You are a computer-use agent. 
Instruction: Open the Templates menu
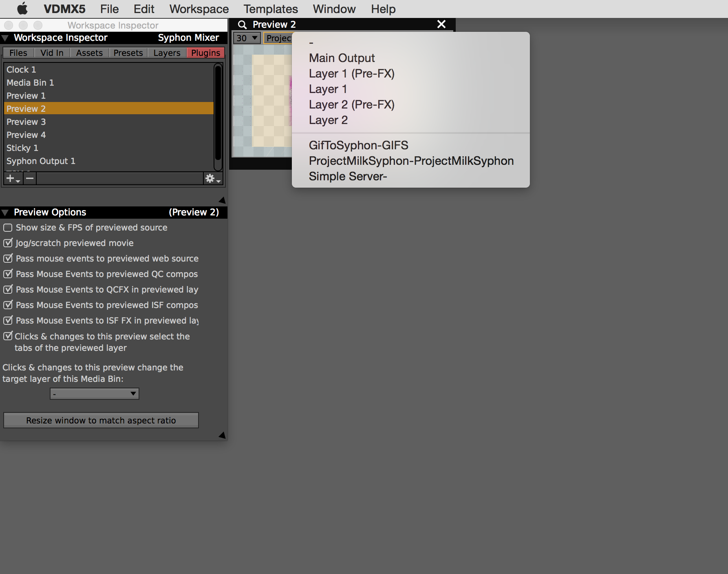[x=271, y=9]
